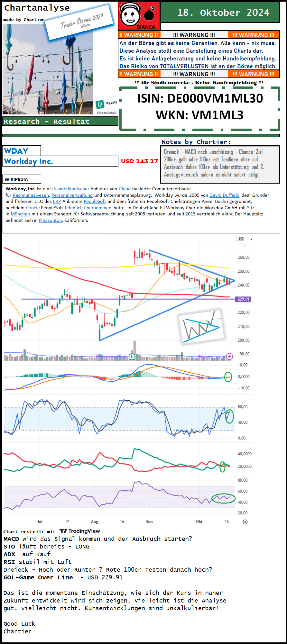Click the earnings "E" marker on the chart
Image resolution: width=287 pixels, height=644 pixels.
(132, 356)
